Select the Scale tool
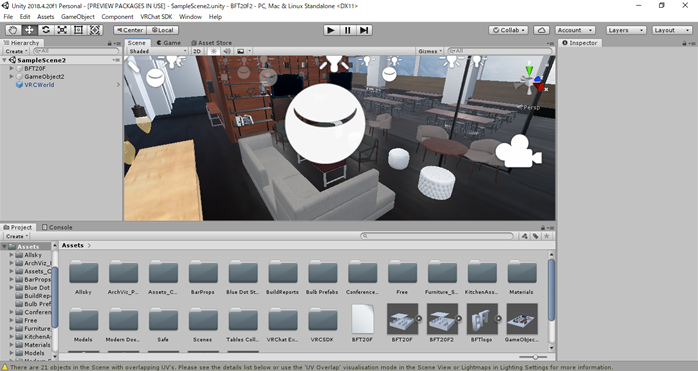This screenshot has height=371, width=698. click(x=62, y=30)
